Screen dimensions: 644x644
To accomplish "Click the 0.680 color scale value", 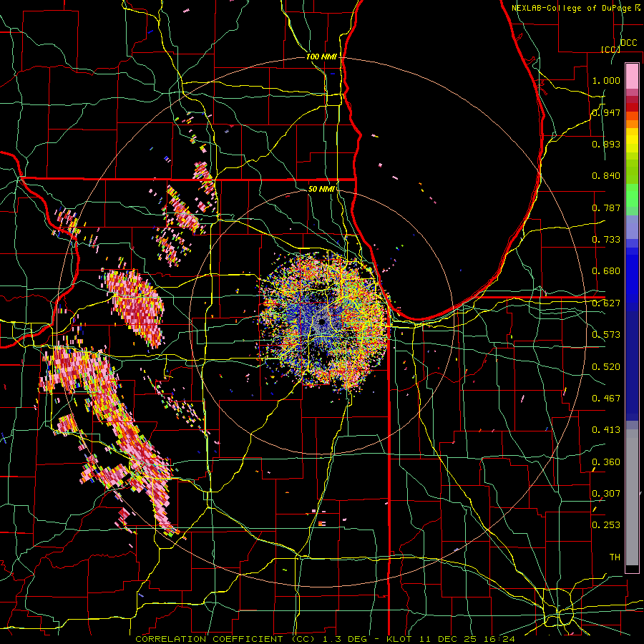I will (606, 271).
